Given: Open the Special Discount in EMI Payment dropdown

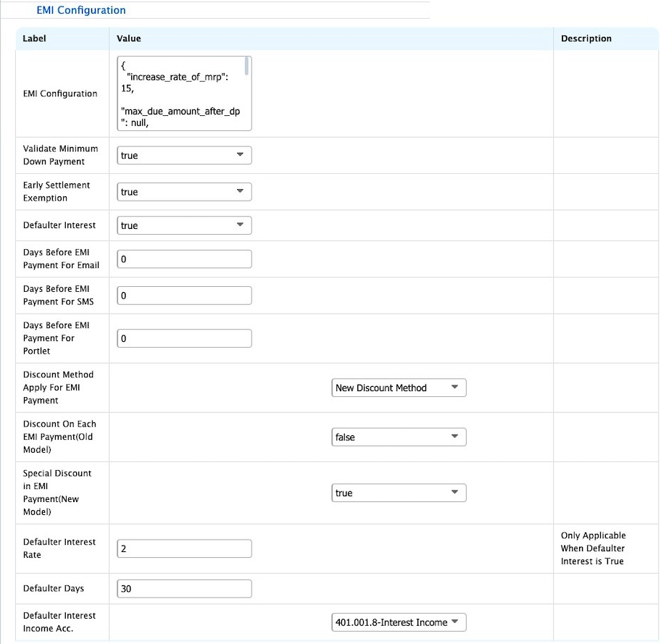Looking at the screenshot, I should (399, 493).
